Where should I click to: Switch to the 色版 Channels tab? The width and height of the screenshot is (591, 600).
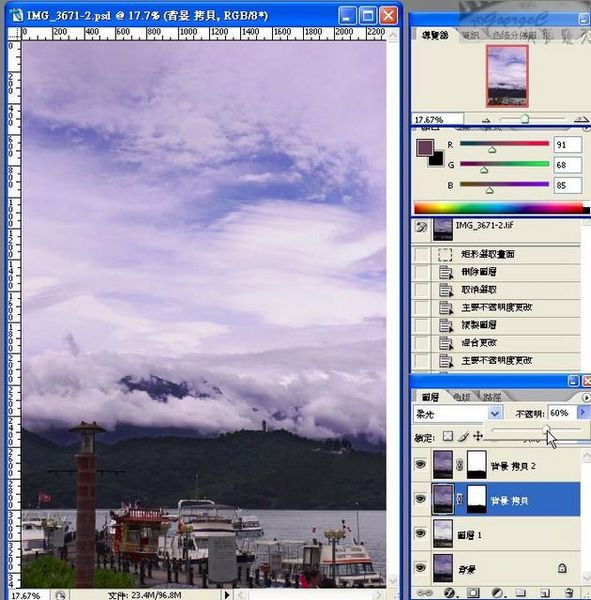(461, 398)
